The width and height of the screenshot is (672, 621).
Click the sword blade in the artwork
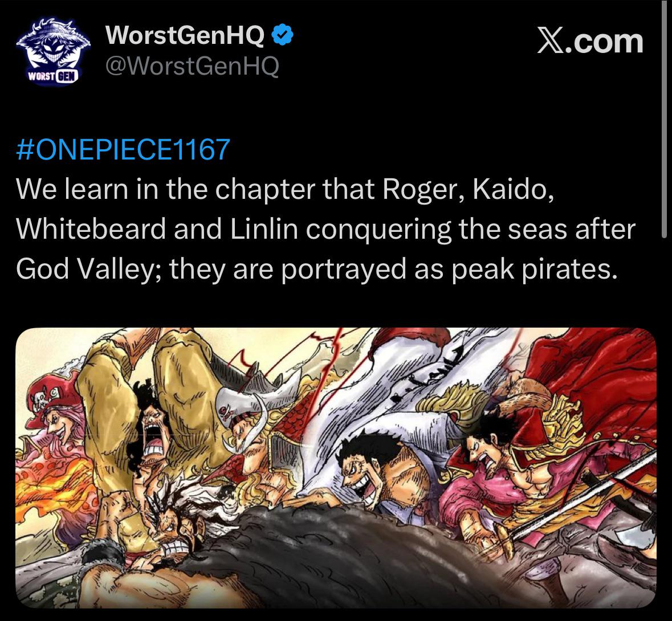click(x=583, y=497)
